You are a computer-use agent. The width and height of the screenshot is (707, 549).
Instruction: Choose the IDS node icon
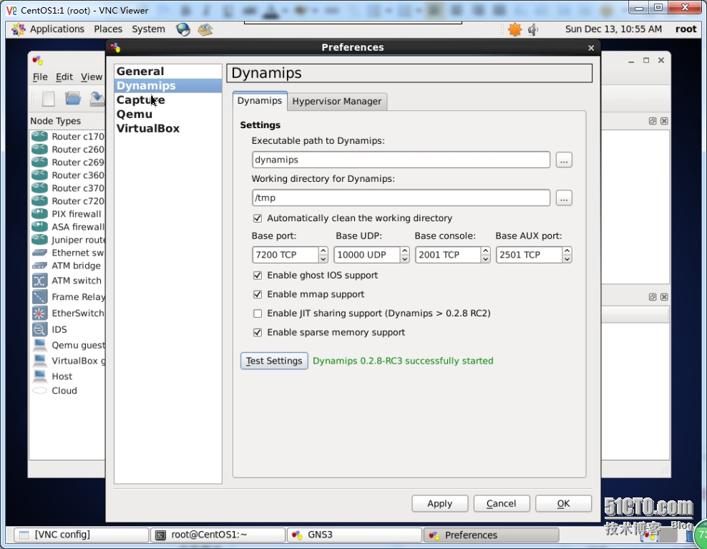coord(40,329)
